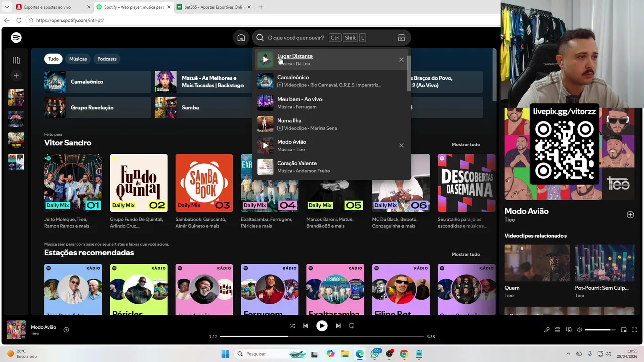
Task: Open the lyrics microphone icon
Action: (x=547, y=330)
